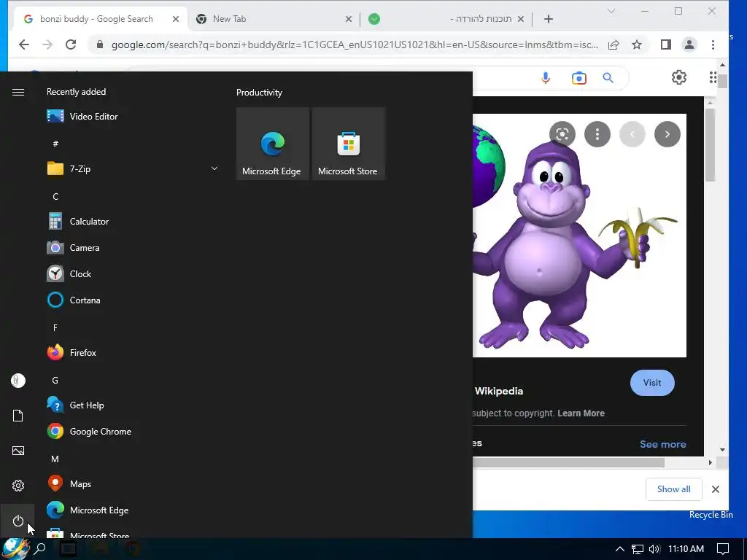
Task: Open Chrome's tab search dropdown
Action: [x=611, y=11]
